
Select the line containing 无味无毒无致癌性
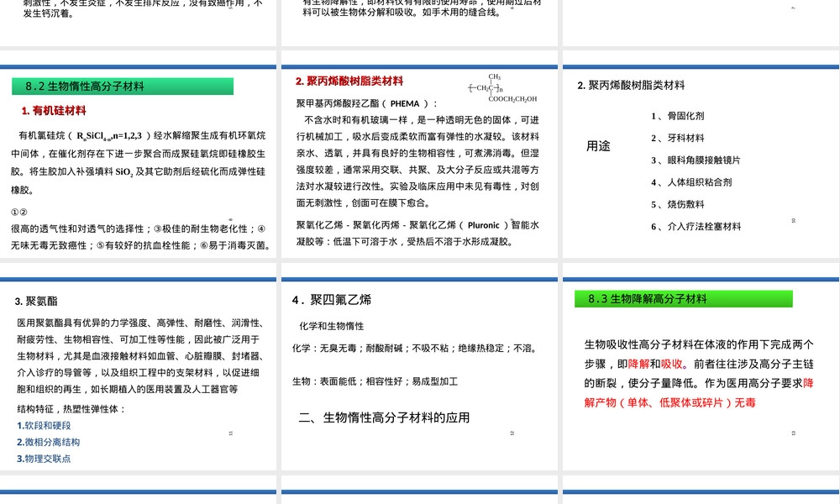tap(141, 245)
